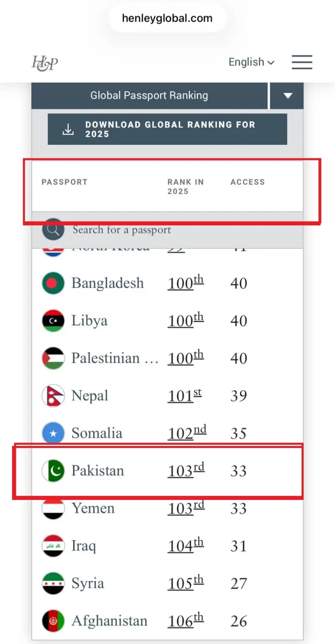335x644 pixels.
Task: Click the Iraq flag icon
Action: 53,546
